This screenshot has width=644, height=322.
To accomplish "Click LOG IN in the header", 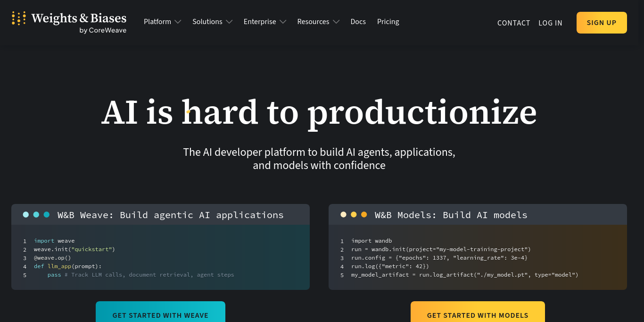I will (550, 23).
